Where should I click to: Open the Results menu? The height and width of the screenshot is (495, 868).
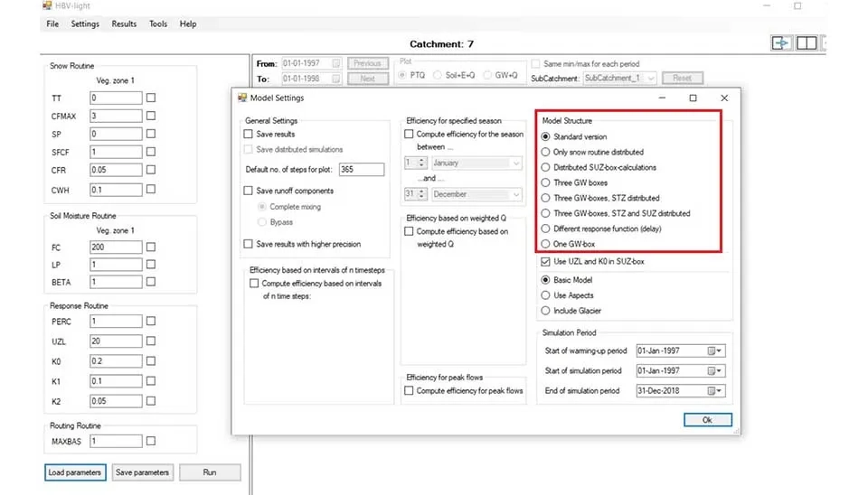pyautogui.click(x=124, y=24)
